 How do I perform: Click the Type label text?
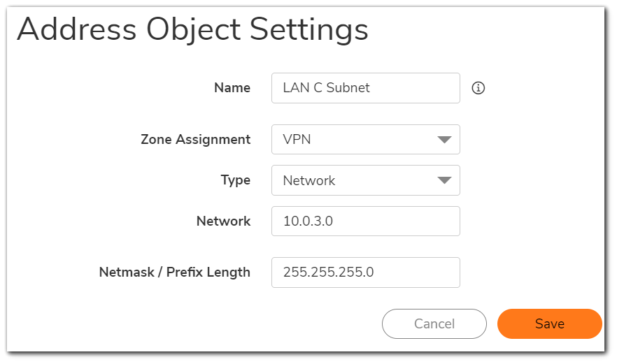[235, 180]
